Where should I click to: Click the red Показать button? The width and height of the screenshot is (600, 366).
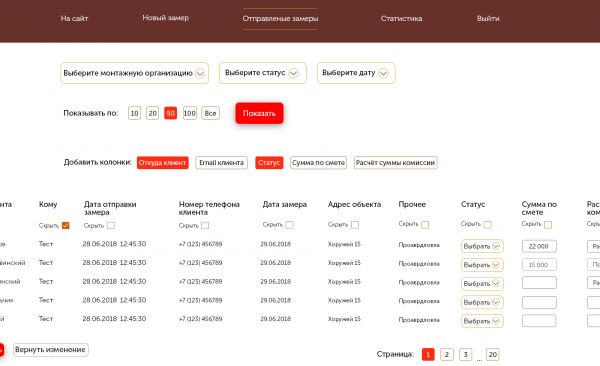[259, 113]
